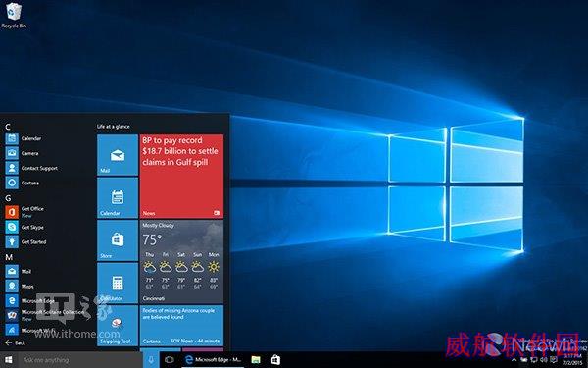
Task: Open the red News headline tile
Action: [x=181, y=176]
